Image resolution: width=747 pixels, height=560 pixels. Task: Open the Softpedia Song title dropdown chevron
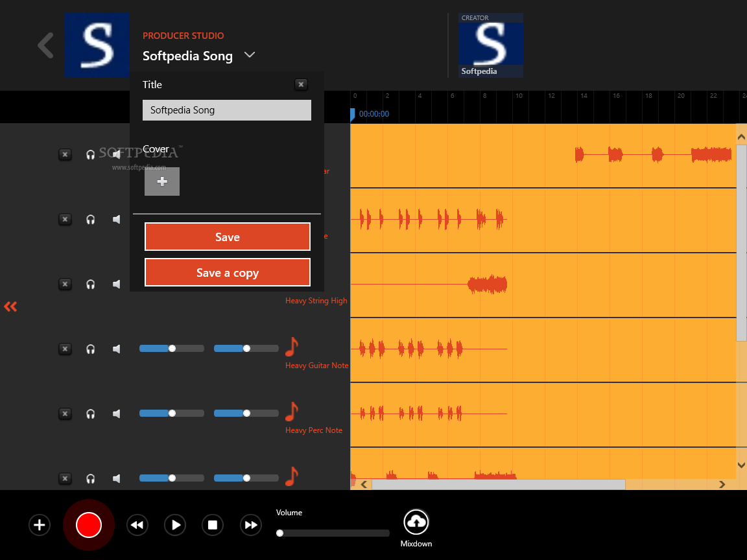[249, 56]
